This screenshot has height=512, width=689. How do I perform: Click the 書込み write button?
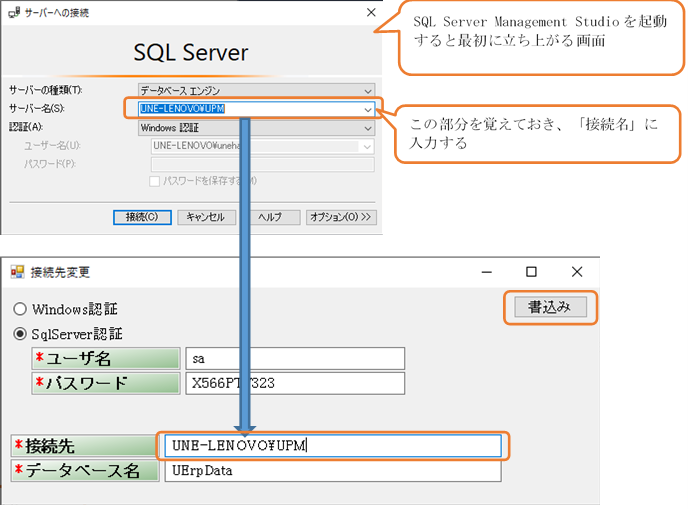(x=549, y=308)
